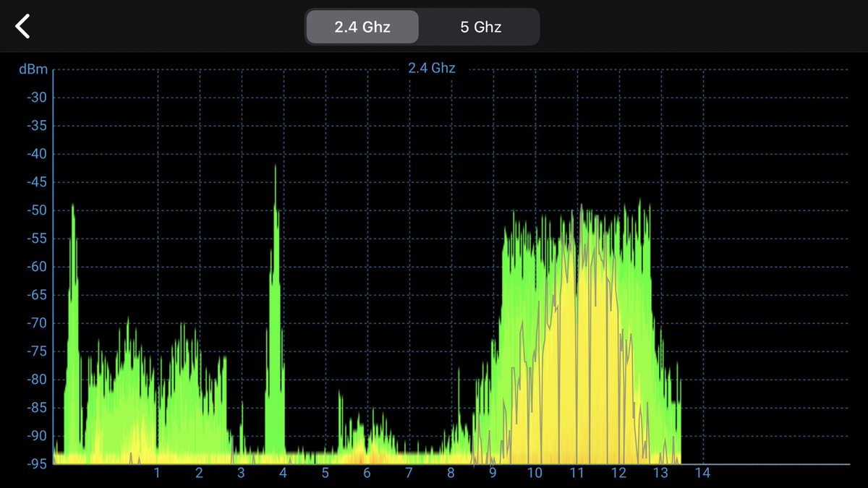Click the -35 dBm axis label
The image size is (868, 488).
(36, 126)
